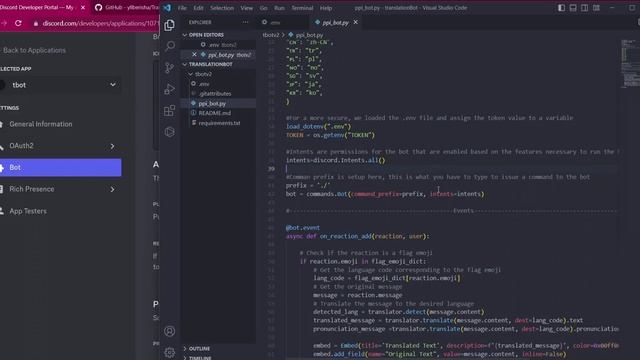Select ppi_bot.py in explorer tree
This screenshot has height=360, width=640.
tap(212, 104)
